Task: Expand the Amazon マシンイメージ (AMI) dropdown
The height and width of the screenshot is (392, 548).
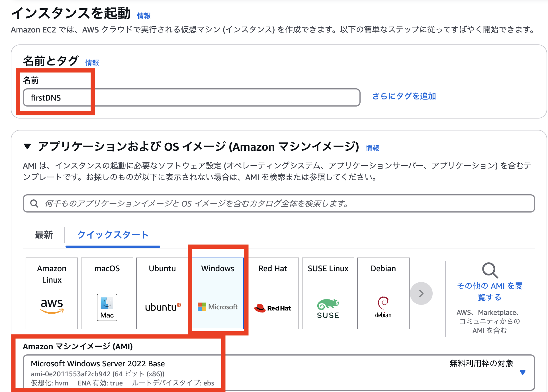Action: pyautogui.click(x=523, y=373)
